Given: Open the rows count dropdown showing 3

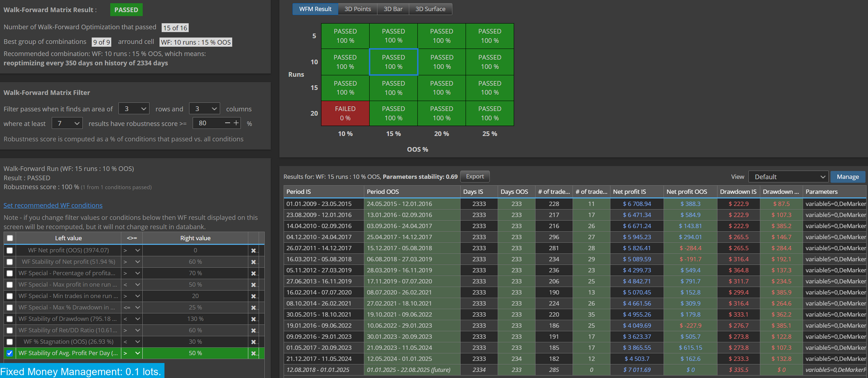Looking at the screenshot, I should point(134,108).
